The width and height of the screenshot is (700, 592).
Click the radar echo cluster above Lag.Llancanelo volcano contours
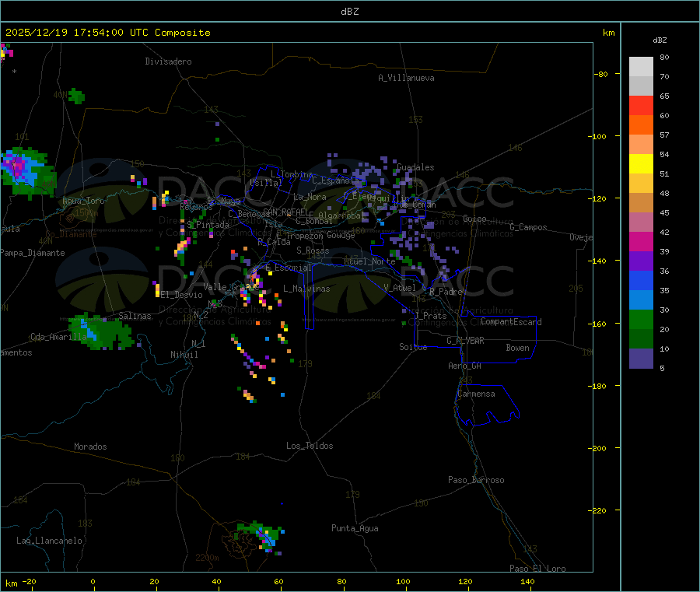coord(261,538)
